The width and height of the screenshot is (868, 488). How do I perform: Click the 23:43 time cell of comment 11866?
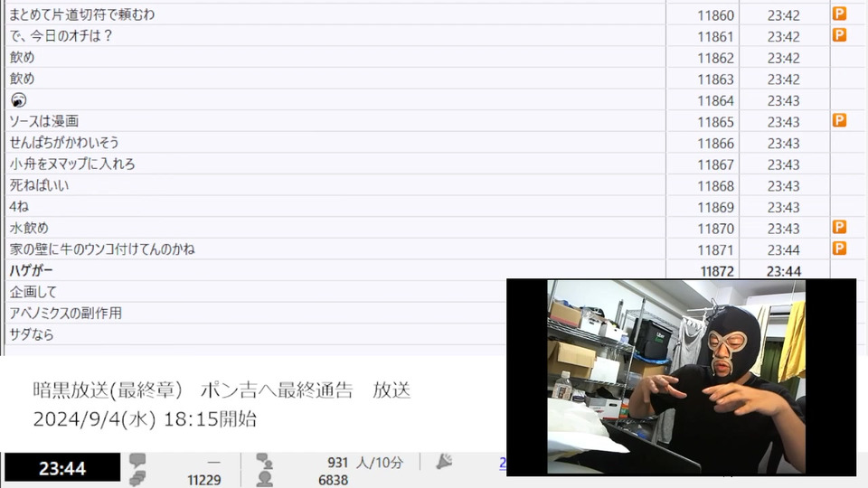tap(785, 144)
